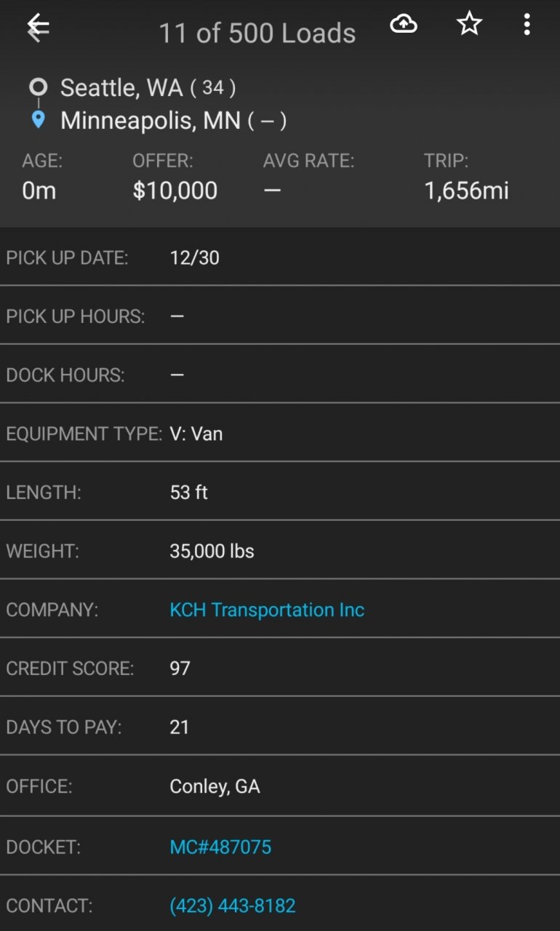Tap the back arrow icon

(38, 28)
